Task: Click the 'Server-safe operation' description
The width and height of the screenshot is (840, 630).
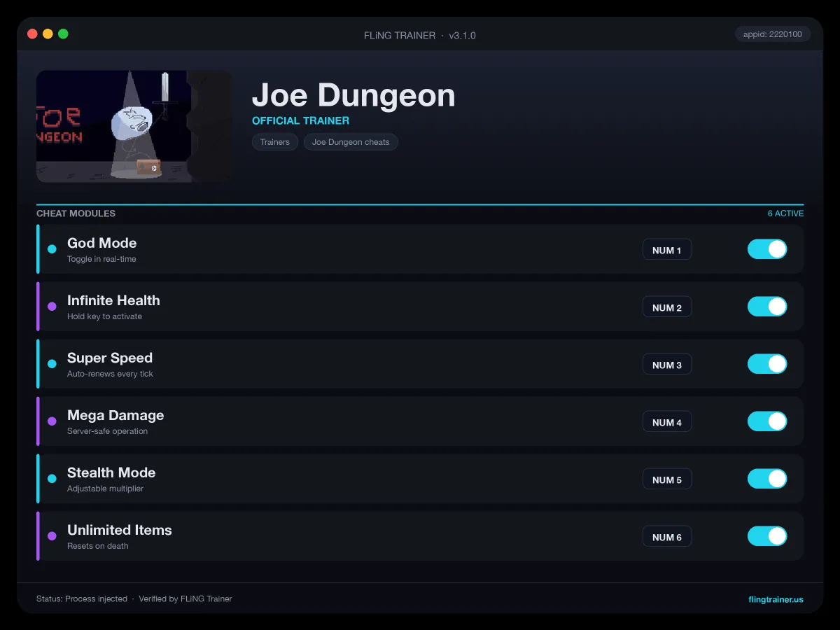Action: [107, 431]
